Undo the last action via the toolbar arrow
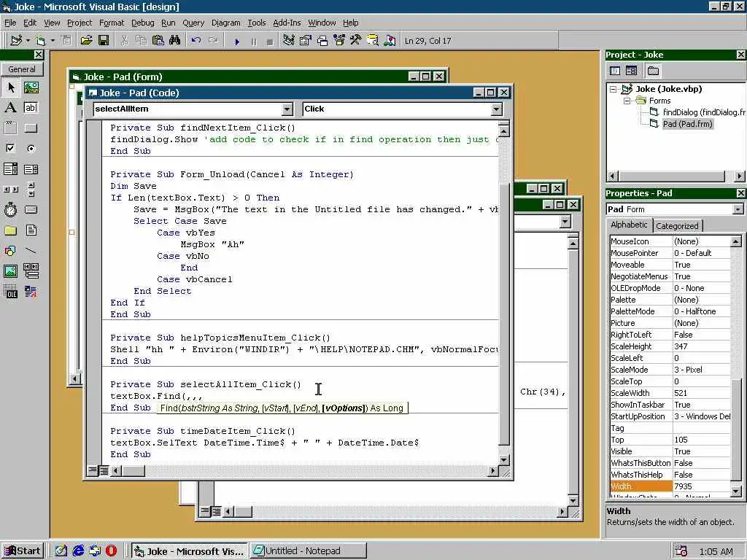The width and height of the screenshot is (747, 560). (x=196, y=41)
